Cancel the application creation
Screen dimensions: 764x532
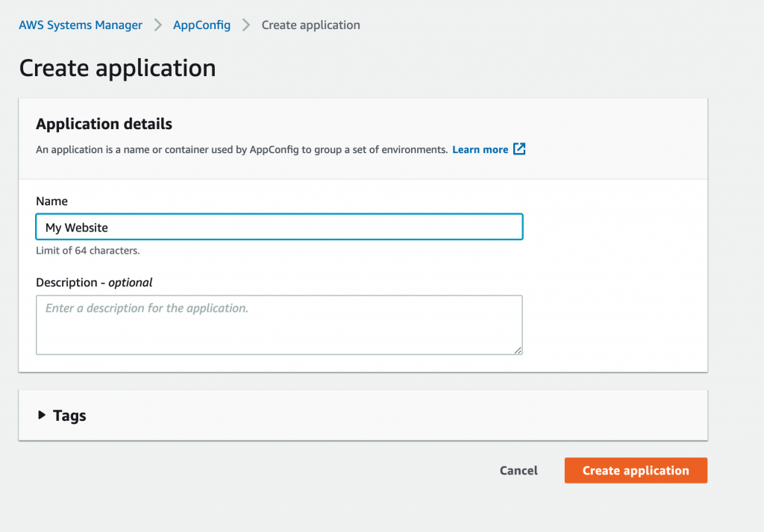(x=519, y=470)
